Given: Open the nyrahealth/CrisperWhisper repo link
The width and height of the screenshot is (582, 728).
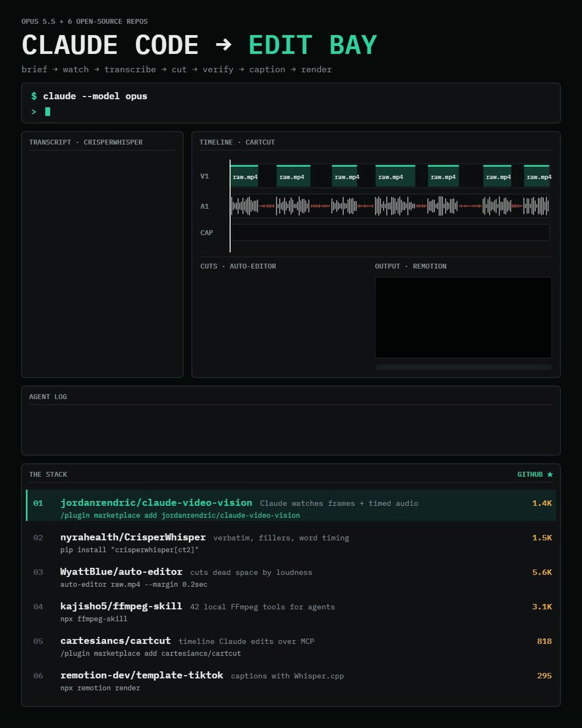Looking at the screenshot, I should pyautogui.click(x=133, y=538).
